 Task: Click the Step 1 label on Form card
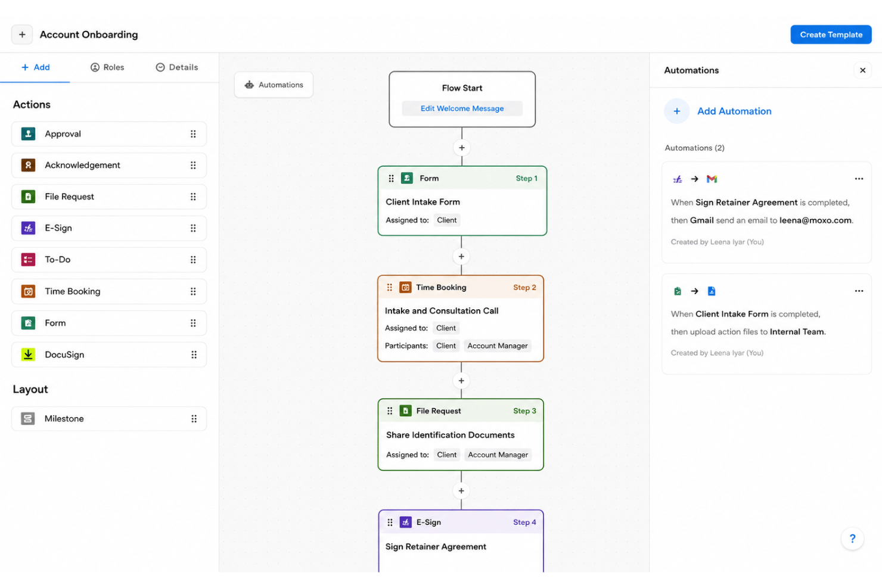click(x=526, y=178)
